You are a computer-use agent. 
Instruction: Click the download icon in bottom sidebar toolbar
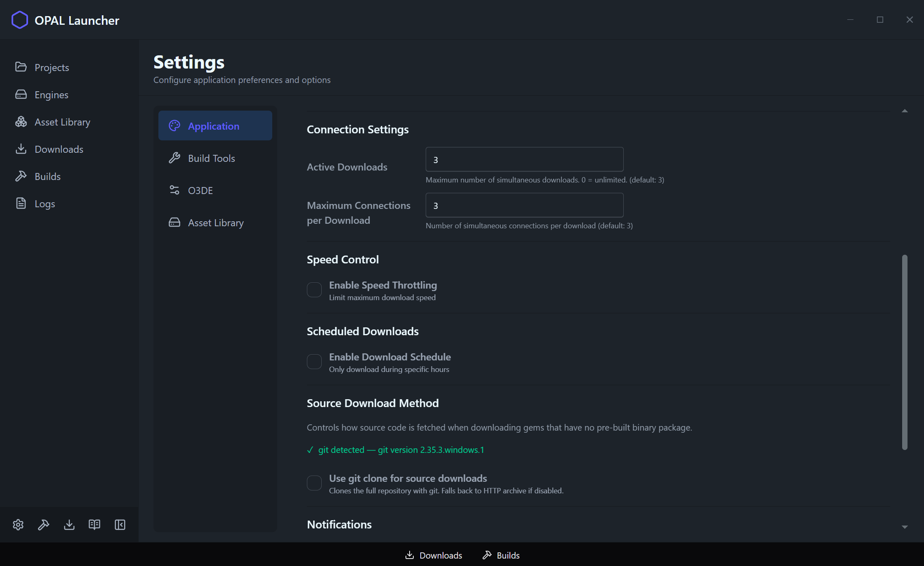(x=69, y=524)
